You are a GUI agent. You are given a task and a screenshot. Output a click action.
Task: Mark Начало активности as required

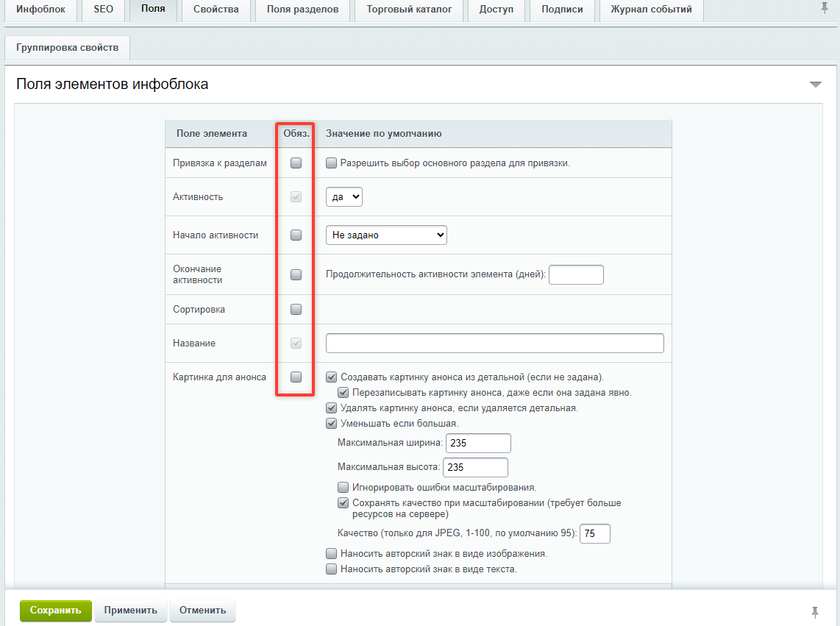coord(296,235)
